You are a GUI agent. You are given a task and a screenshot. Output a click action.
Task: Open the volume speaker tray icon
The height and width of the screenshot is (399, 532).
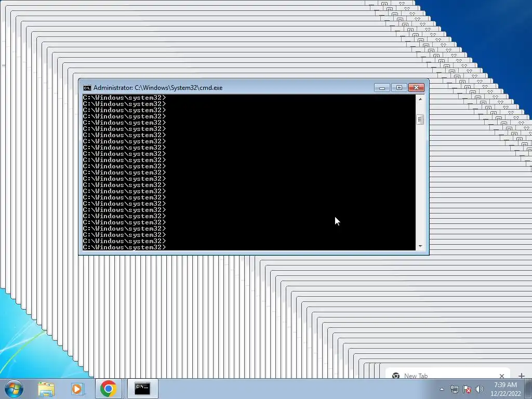point(480,389)
